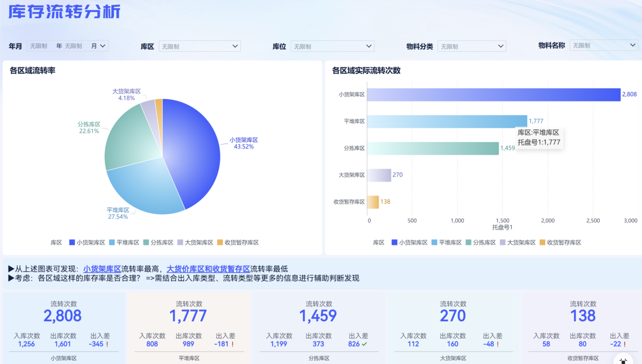Screen dimensions: 642x364
Task: Follow the 小货架库区 link in the summary text
Action: (x=102, y=269)
